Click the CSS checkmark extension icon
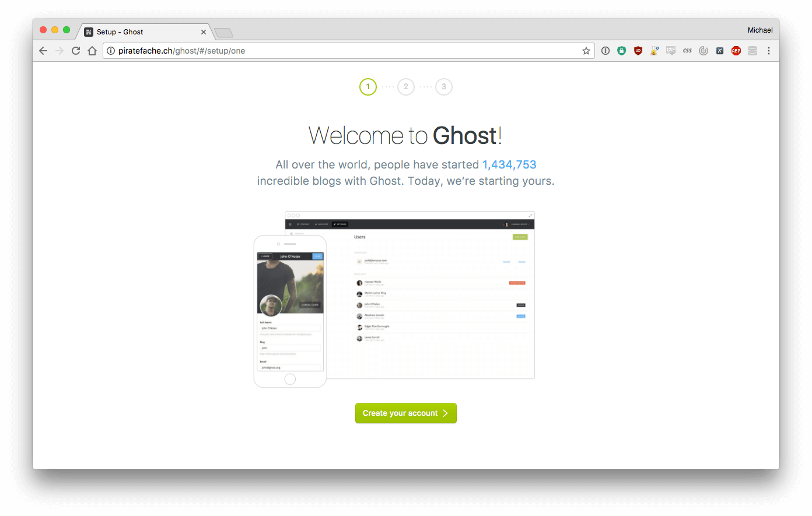 (x=671, y=51)
